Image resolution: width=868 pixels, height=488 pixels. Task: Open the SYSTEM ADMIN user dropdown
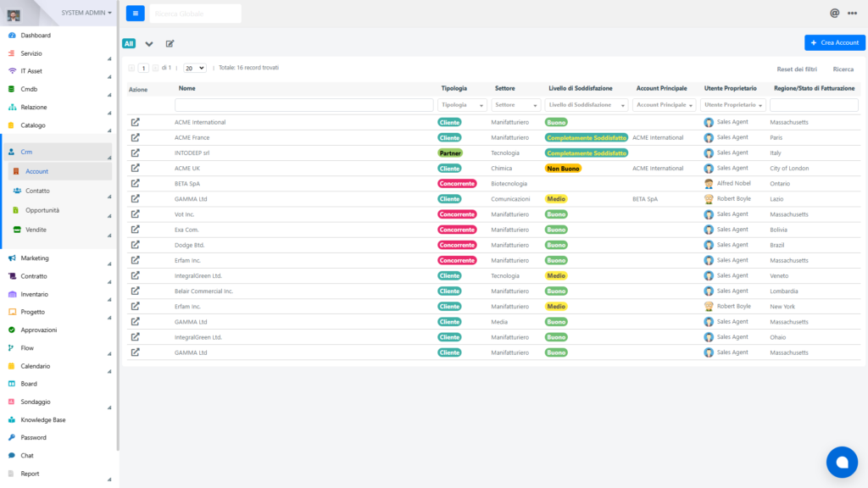point(86,13)
